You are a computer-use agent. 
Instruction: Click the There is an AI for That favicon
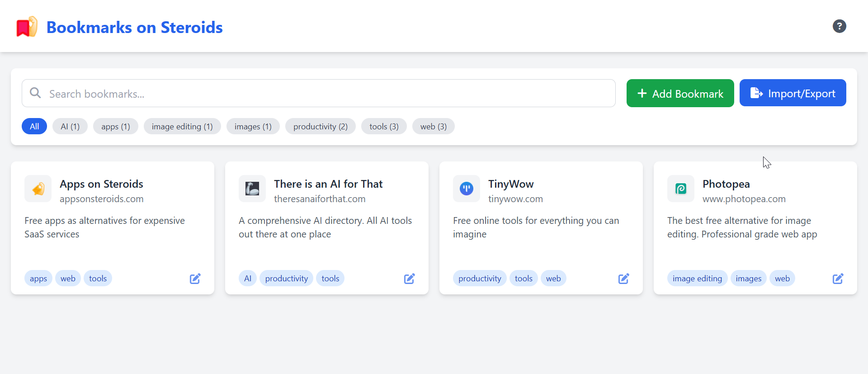coord(252,189)
